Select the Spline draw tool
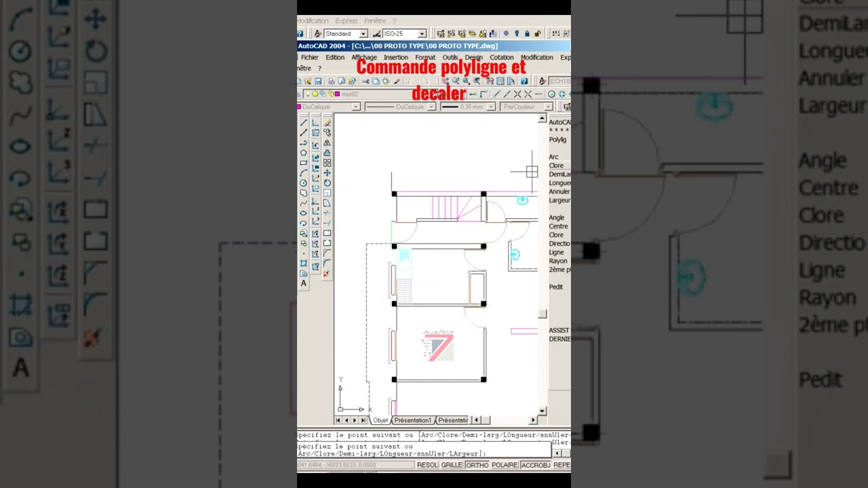This screenshot has width=868, height=488. [x=304, y=203]
